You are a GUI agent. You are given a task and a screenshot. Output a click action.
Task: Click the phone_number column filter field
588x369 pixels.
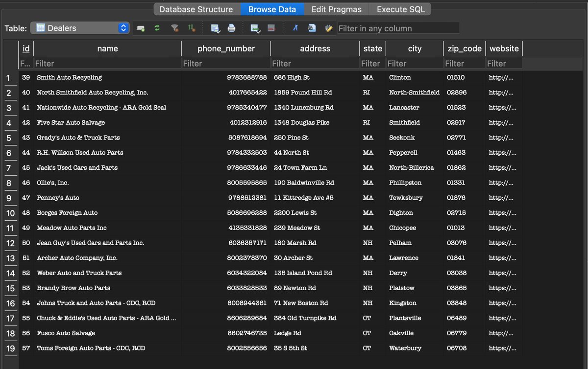(x=226, y=63)
